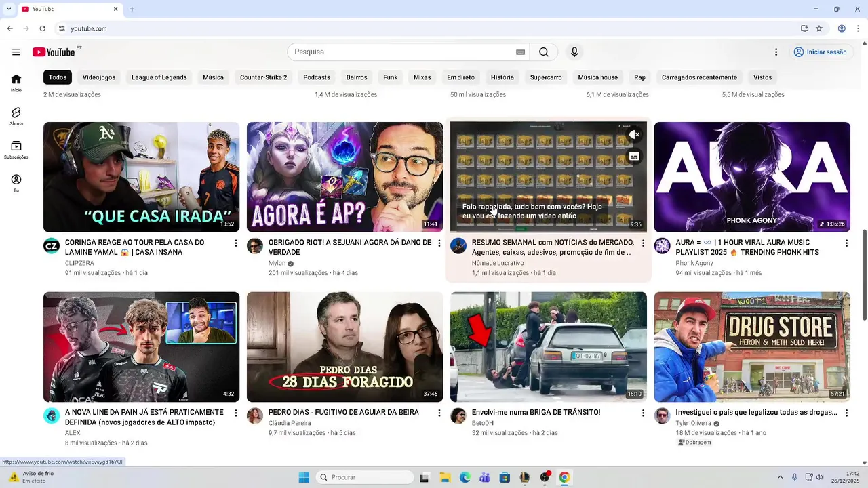Open options menu for OBRIGADO RIOT video

pyautogui.click(x=439, y=243)
